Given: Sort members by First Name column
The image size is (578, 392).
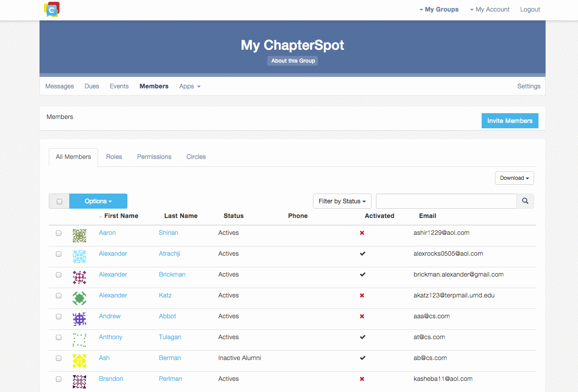Looking at the screenshot, I should pyautogui.click(x=121, y=216).
